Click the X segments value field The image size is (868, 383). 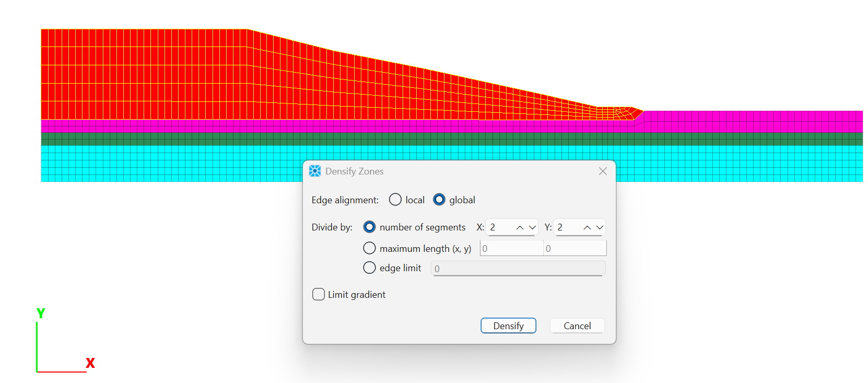[x=500, y=227]
